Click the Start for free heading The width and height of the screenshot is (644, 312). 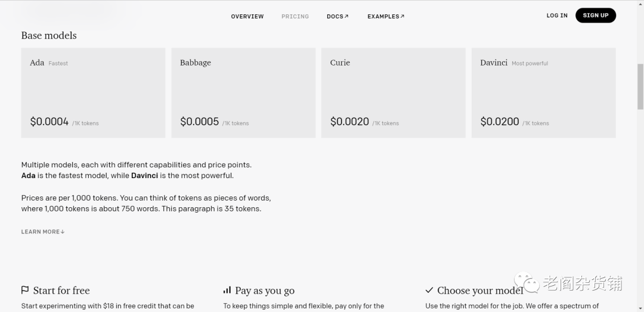tap(61, 291)
